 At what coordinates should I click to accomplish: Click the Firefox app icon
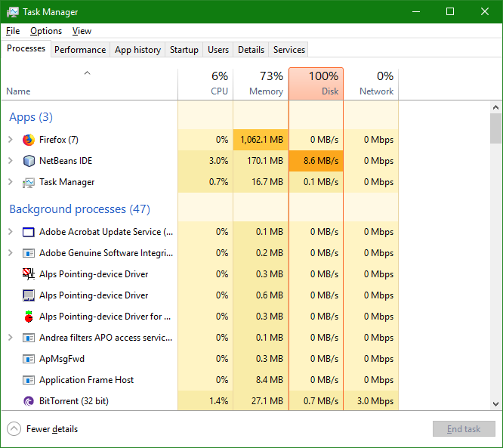tap(29, 140)
